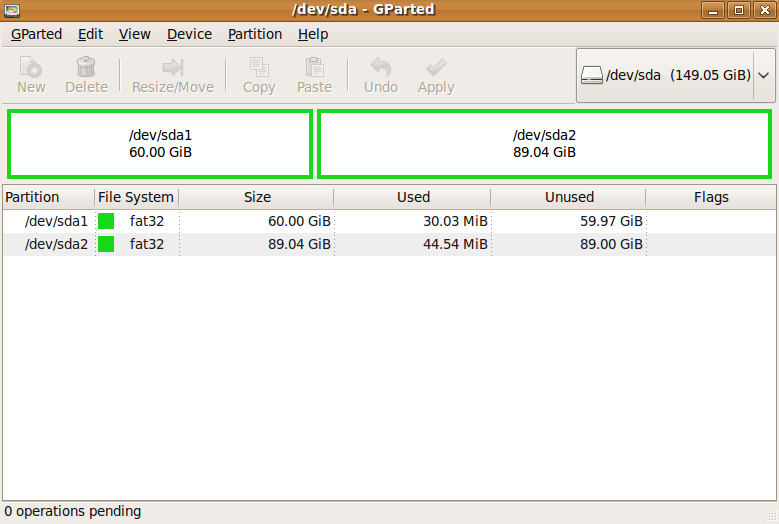The width and height of the screenshot is (779, 524).
Task: Click the green fat32 swatch for /dev/sda1
Action: [x=106, y=221]
